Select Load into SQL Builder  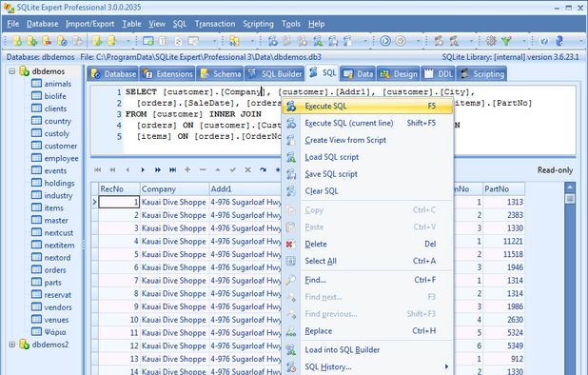coord(367,349)
